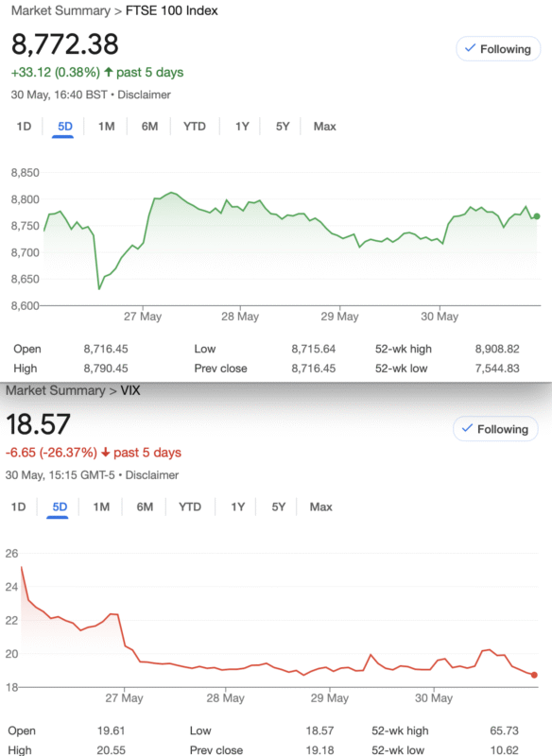Select 6M range for FTSE 100 Index
Image resolution: width=552 pixels, height=756 pixels.
pyautogui.click(x=149, y=127)
